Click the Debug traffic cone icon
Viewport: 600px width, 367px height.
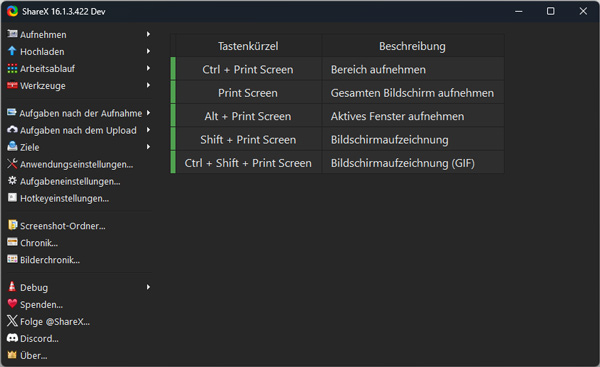(x=12, y=287)
